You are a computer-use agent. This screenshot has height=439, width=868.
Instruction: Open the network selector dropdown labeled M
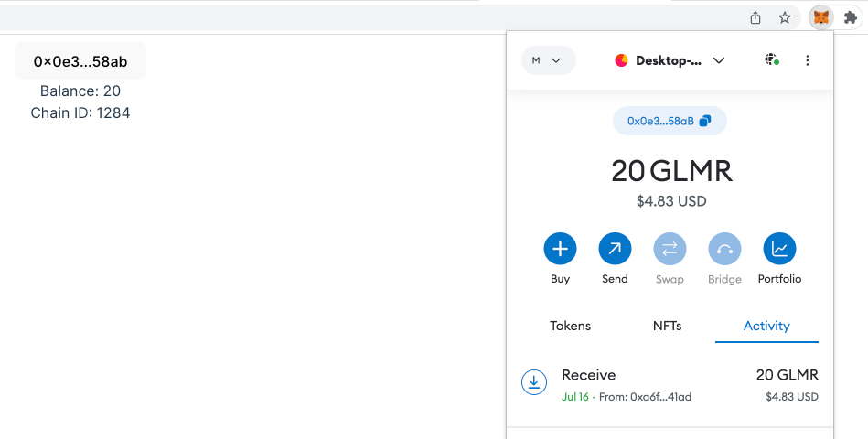pos(549,60)
